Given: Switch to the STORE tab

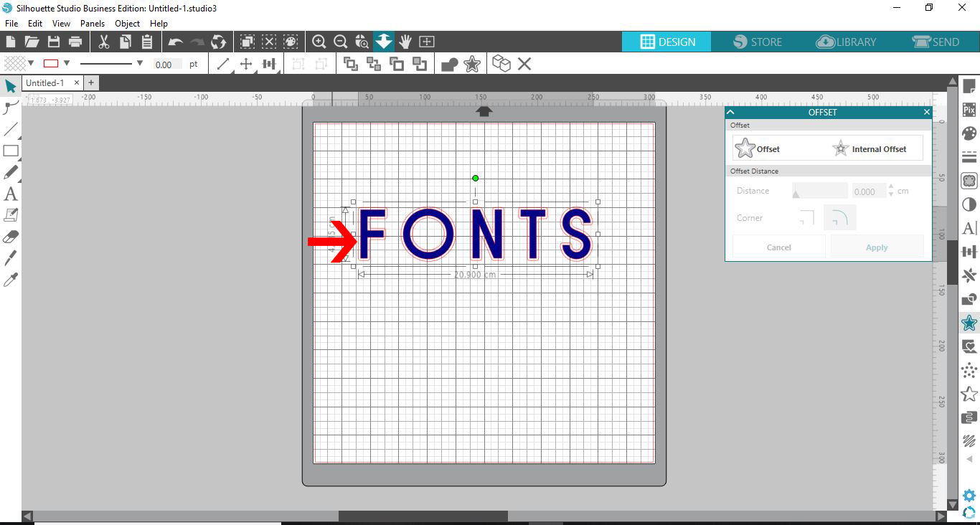Looking at the screenshot, I should pos(758,42).
